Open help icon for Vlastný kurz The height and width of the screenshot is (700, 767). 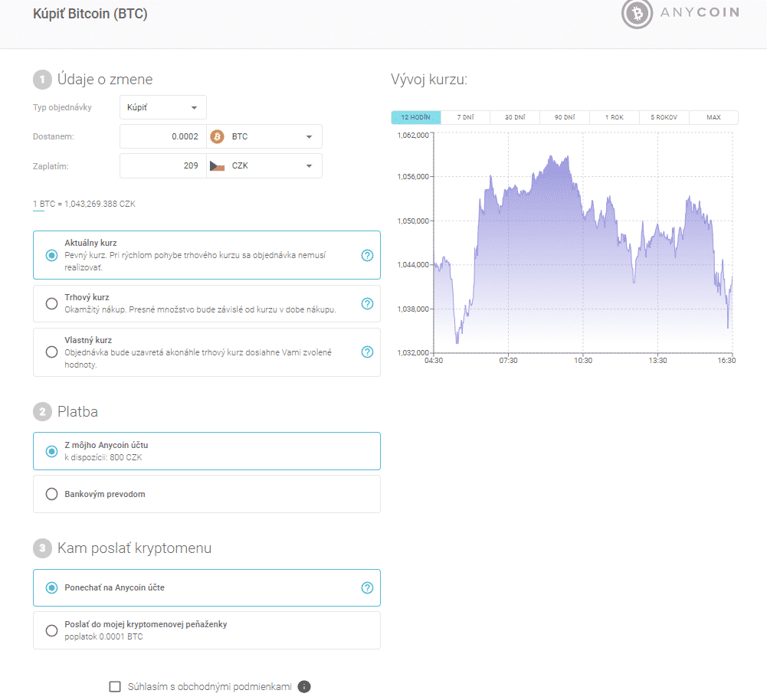(x=367, y=352)
